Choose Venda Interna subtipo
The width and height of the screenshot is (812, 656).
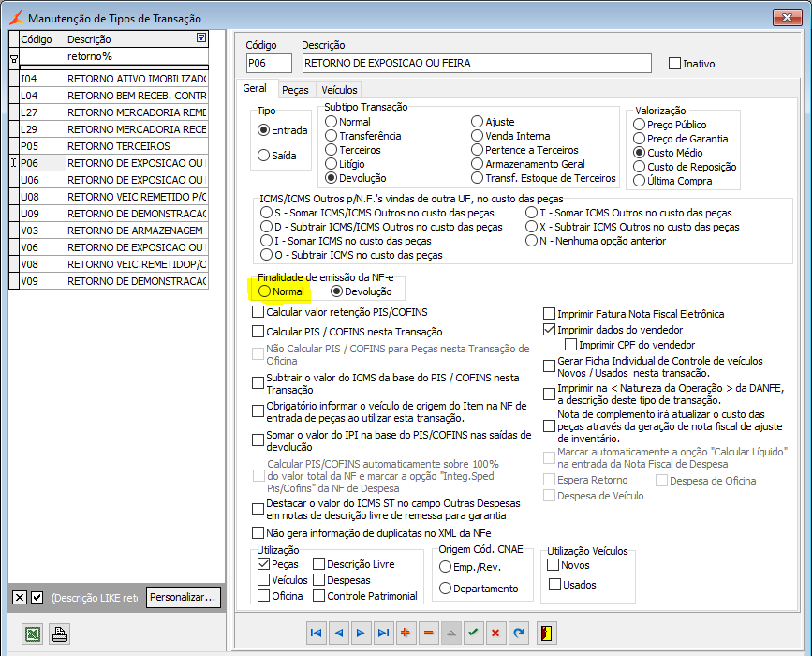coord(477,136)
